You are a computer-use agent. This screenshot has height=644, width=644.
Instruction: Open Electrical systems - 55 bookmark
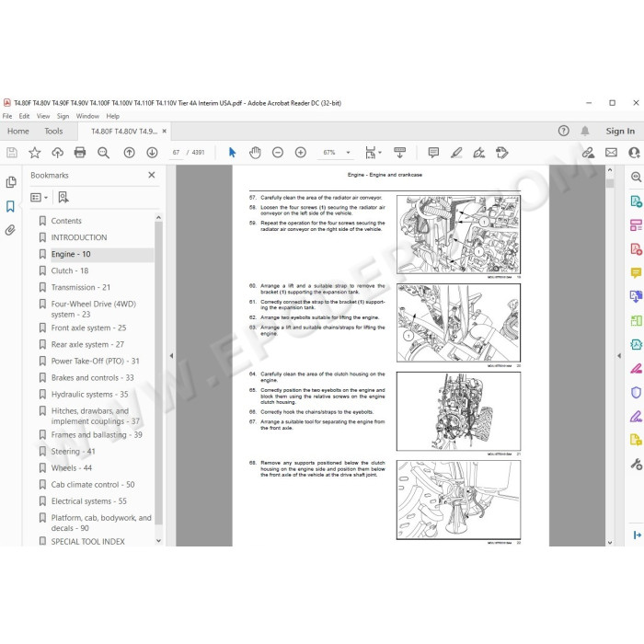(88, 501)
